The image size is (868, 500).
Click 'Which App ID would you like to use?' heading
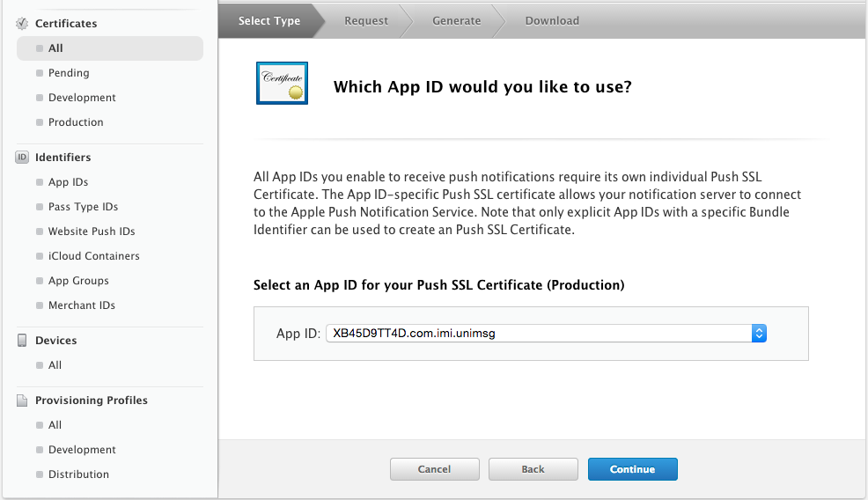point(482,87)
